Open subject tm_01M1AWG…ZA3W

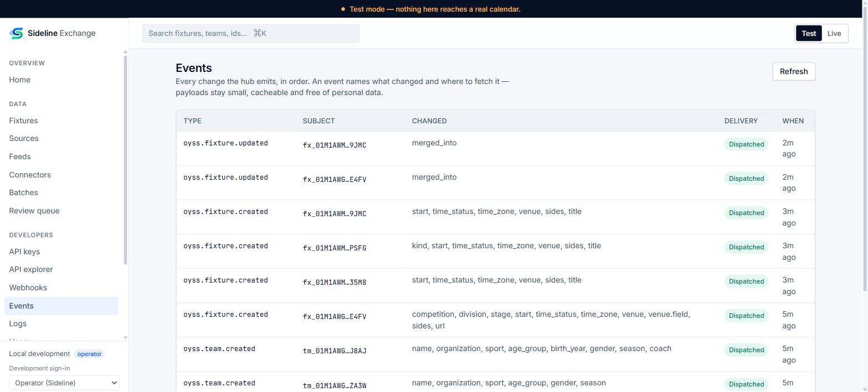click(334, 385)
